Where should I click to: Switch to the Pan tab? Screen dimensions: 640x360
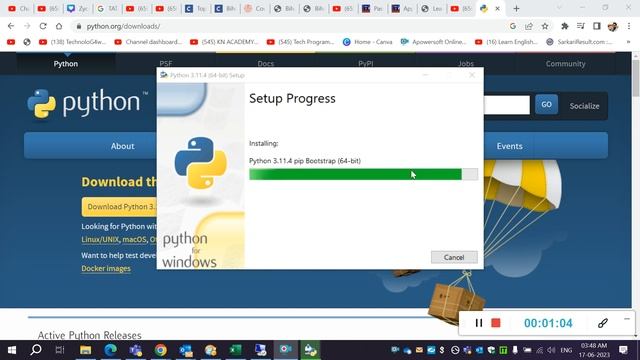tap(372, 8)
